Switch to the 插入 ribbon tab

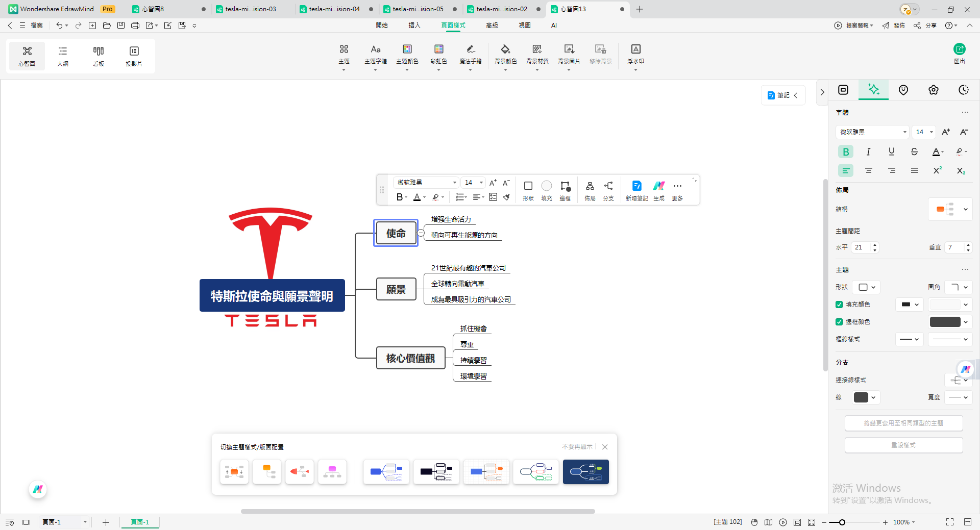point(414,25)
